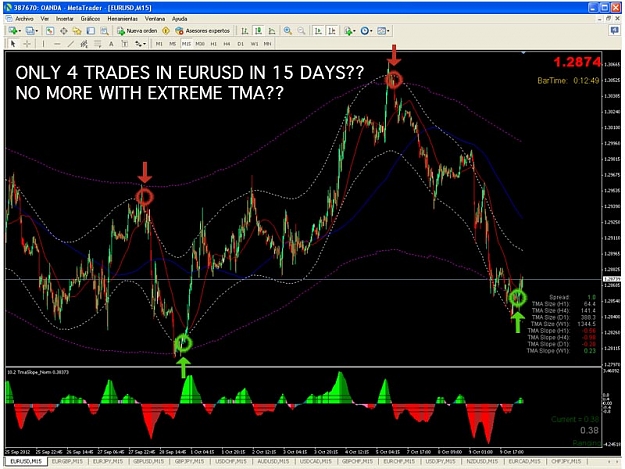Switch to the USDCHF,M15 chart tab
This screenshot has width=625, height=469.
[231, 461]
